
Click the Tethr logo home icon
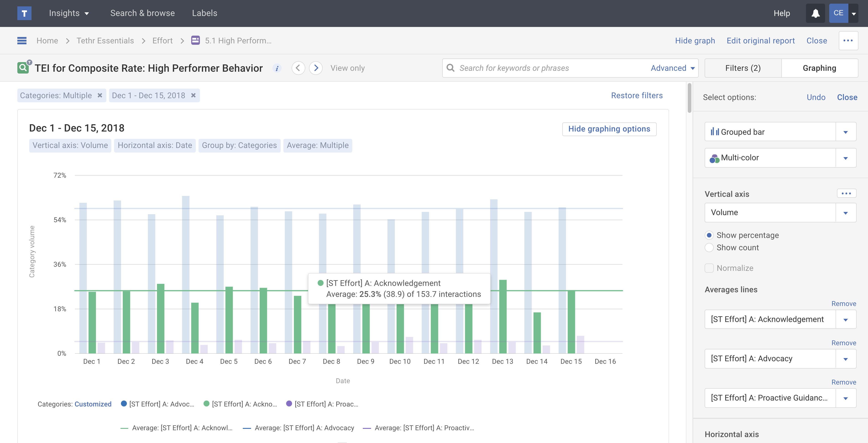(x=24, y=13)
